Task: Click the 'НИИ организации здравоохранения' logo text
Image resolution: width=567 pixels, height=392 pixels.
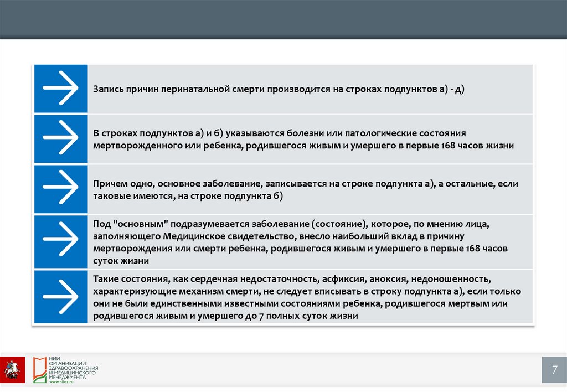Action: 74,368
